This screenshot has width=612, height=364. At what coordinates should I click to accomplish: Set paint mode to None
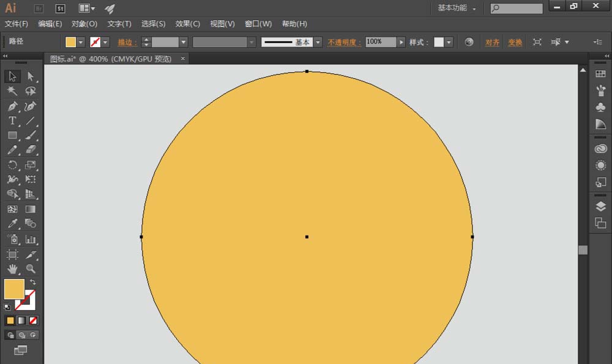(33, 321)
